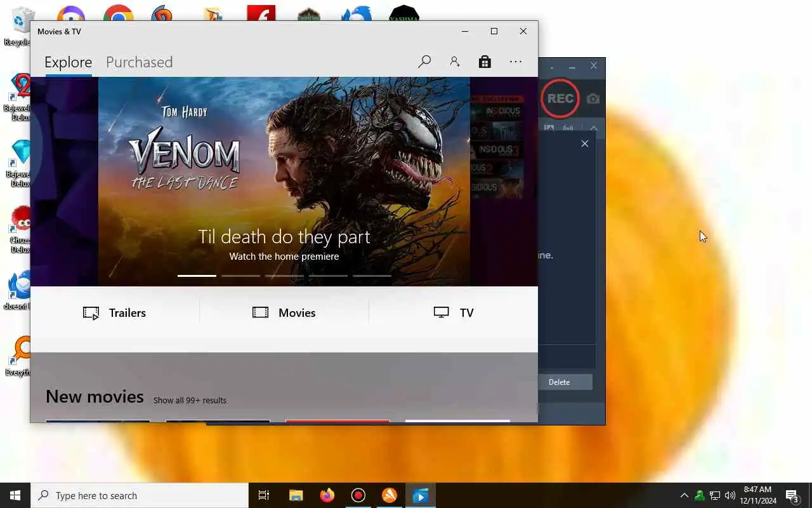Open Task View on the taskbar
This screenshot has height=508, width=812.
coord(264,495)
